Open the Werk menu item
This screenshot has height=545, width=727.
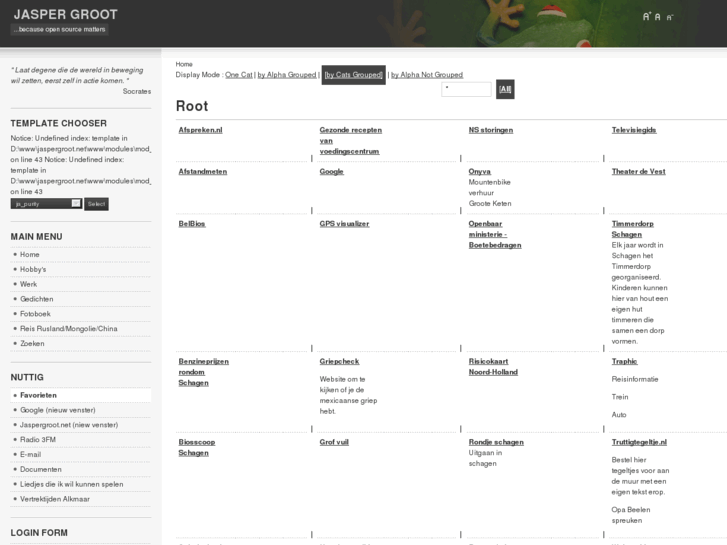click(x=28, y=284)
